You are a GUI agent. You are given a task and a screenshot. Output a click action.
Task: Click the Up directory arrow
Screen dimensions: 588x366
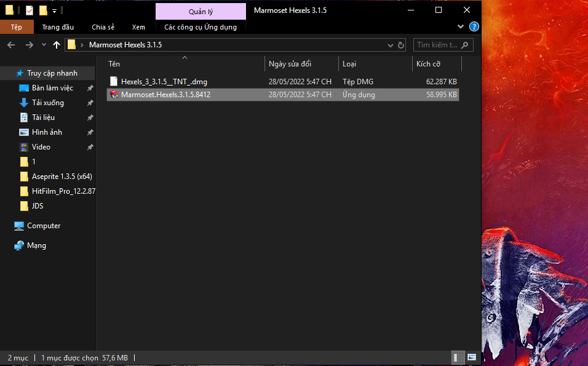(57, 45)
